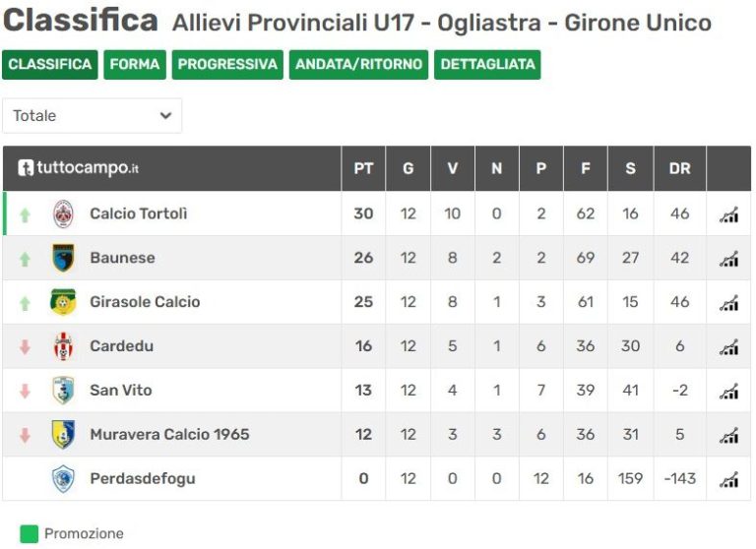
Task: Select the CLASSIFICA tab
Action: (49, 64)
